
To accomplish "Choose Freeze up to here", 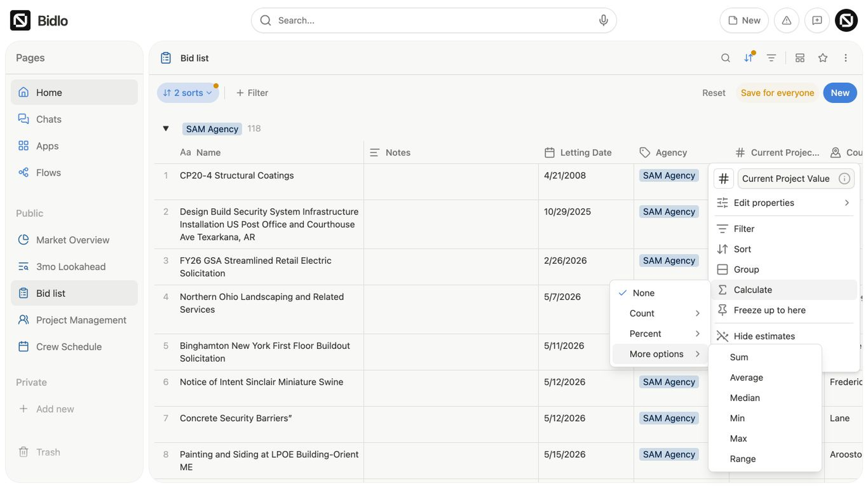I will [x=783, y=310].
